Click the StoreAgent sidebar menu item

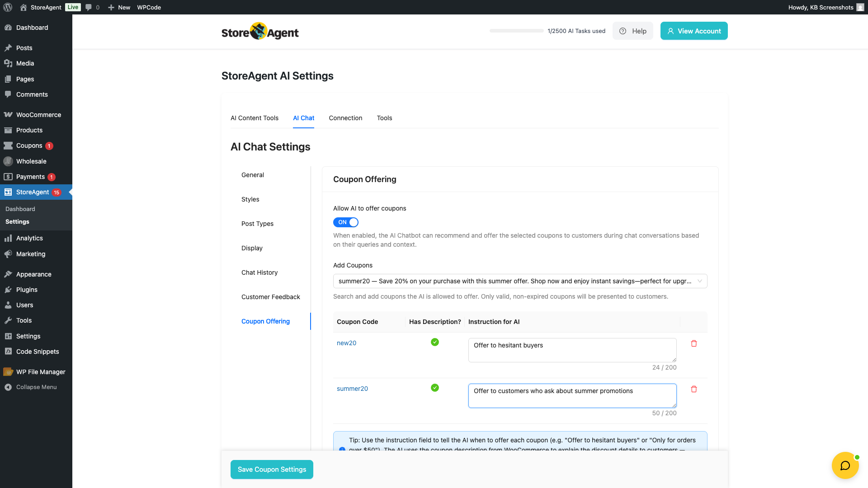tap(36, 192)
